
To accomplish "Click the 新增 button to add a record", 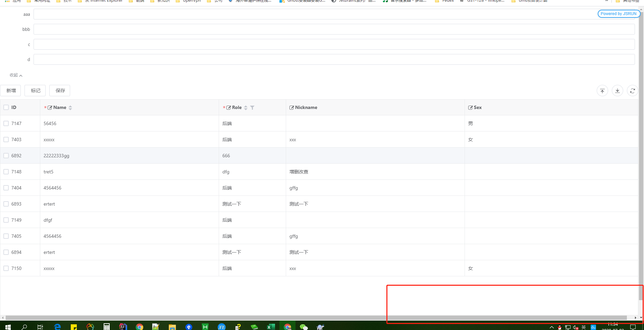I will click(11, 91).
